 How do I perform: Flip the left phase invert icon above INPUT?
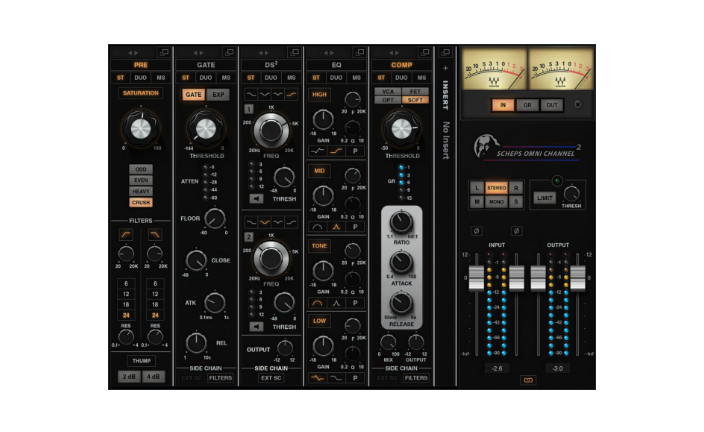coord(477,231)
